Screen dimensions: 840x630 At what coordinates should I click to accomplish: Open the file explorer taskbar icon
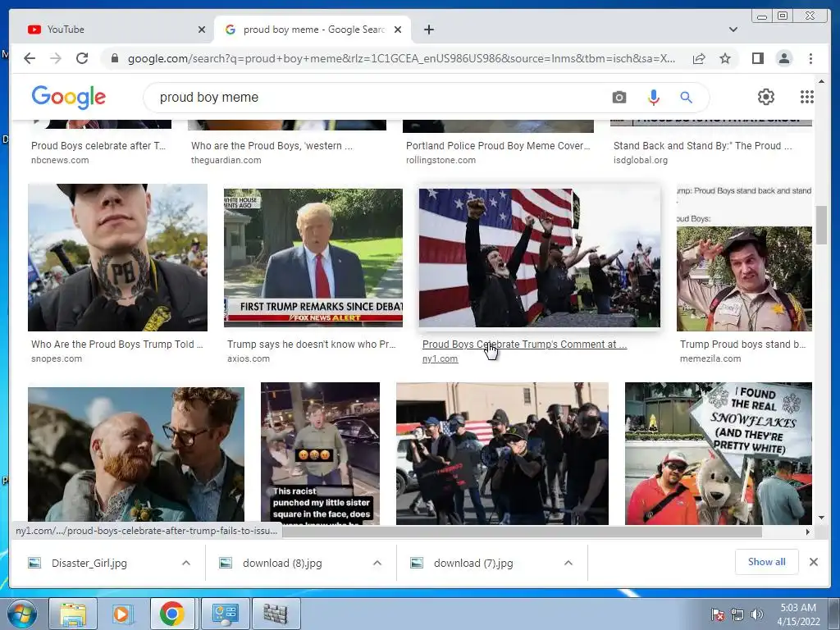pos(73,614)
